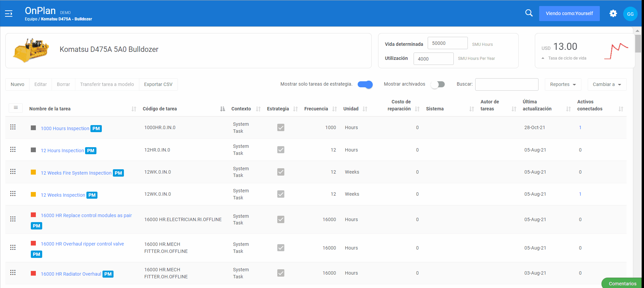
Task: Sort by Estrategia column
Action: pos(295,109)
